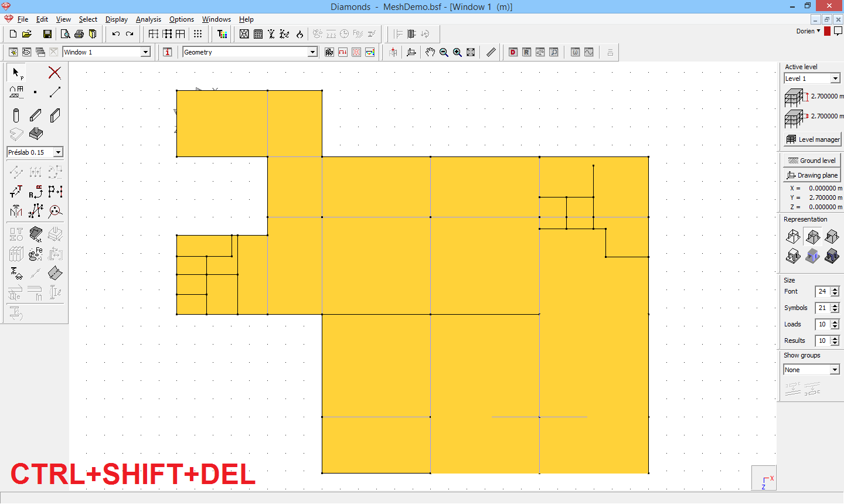Zoom in with the plus magnifier
The height and width of the screenshot is (504, 844).
coord(457,52)
